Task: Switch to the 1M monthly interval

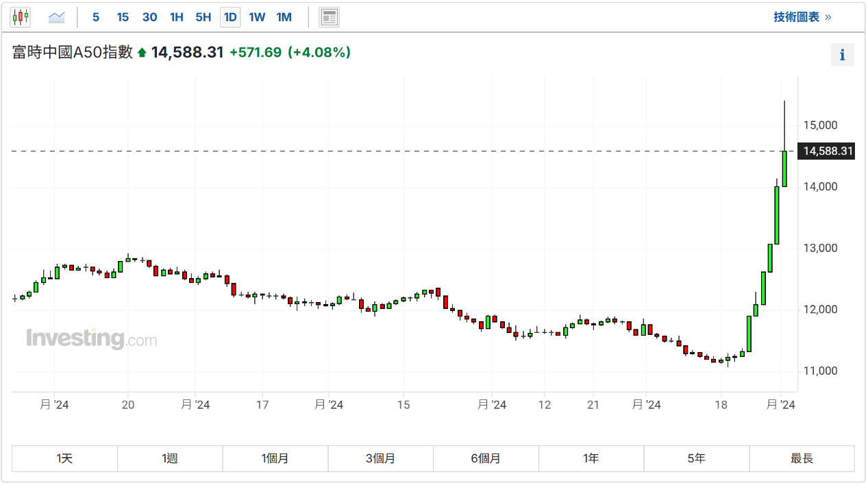Action: pos(284,17)
